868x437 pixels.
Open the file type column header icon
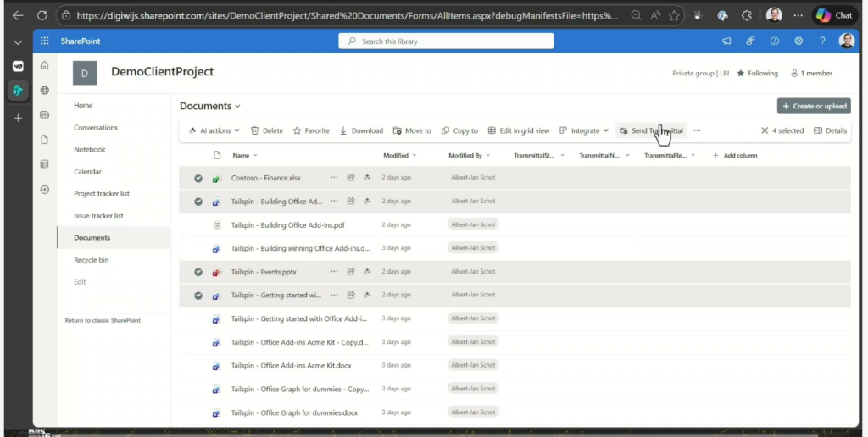click(x=217, y=156)
